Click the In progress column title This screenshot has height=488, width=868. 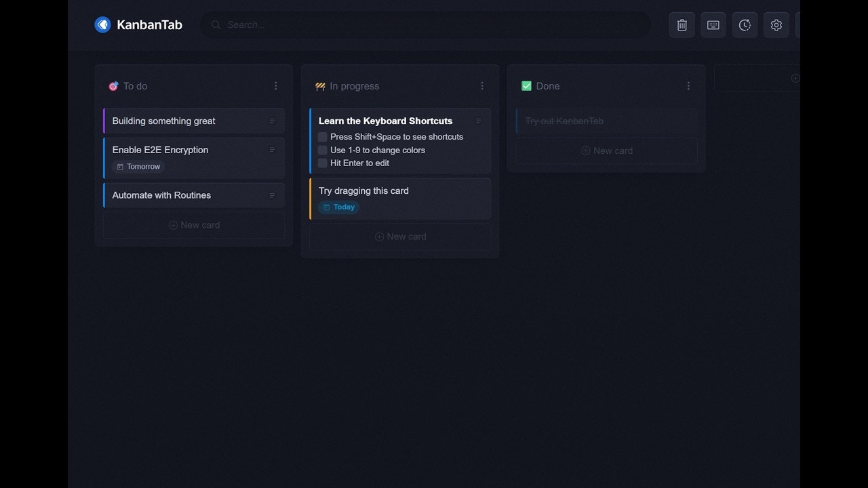click(x=354, y=86)
